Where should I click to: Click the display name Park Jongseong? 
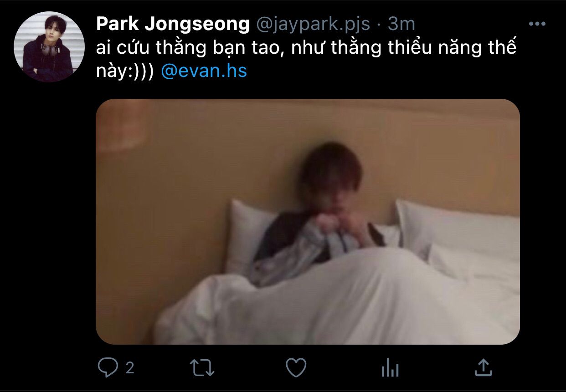tap(173, 24)
